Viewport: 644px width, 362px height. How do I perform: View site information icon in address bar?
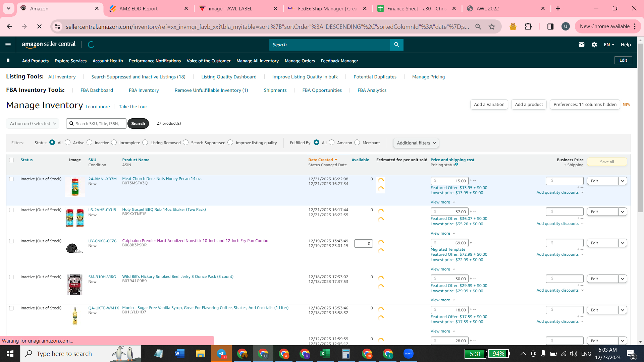(58, 26)
